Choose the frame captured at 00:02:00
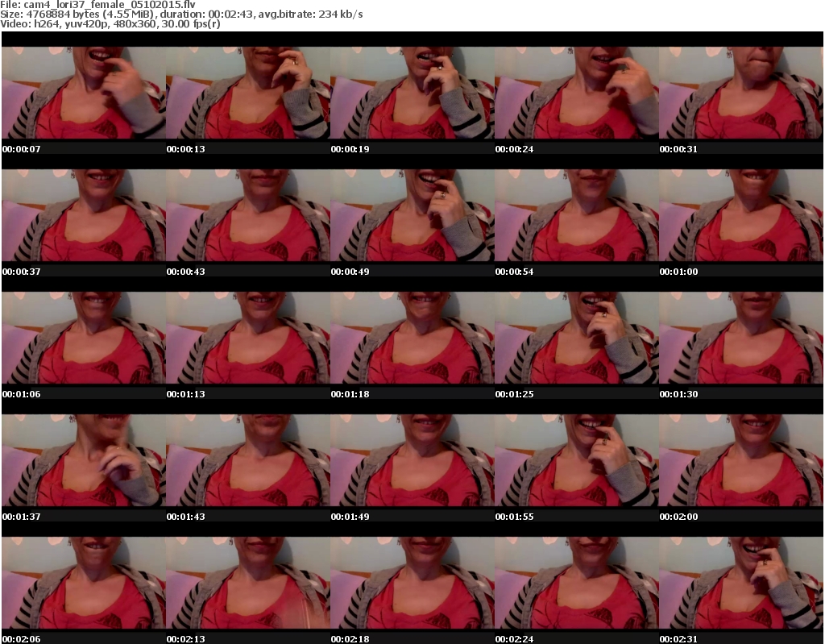Screen dimensions: 825x644 tap(741, 461)
